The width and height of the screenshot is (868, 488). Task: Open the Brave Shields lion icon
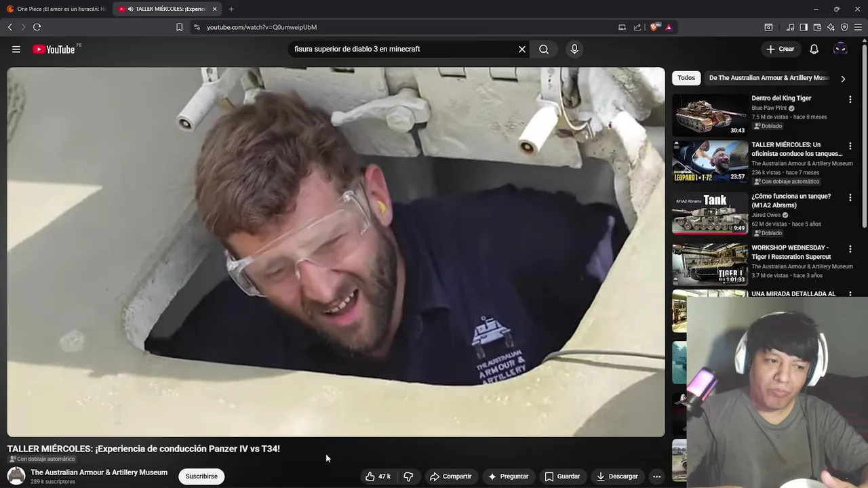654,27
